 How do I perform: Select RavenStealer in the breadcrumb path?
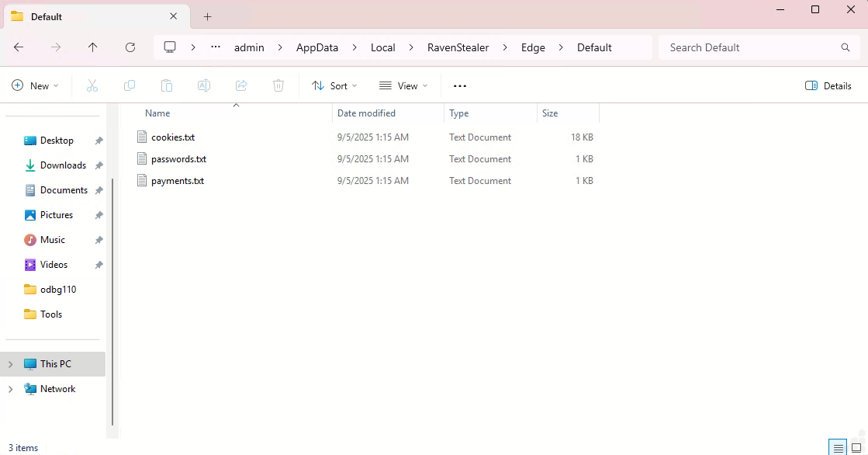(458, 47)
